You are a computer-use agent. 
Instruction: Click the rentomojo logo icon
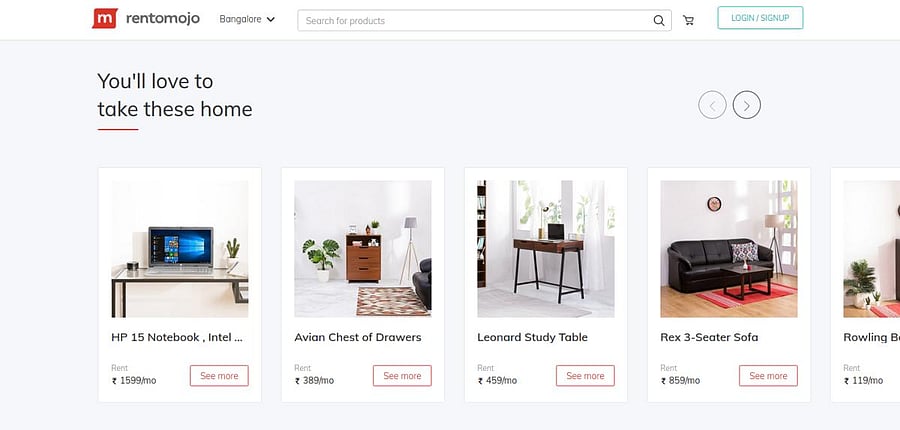click(x=104, y=19)
